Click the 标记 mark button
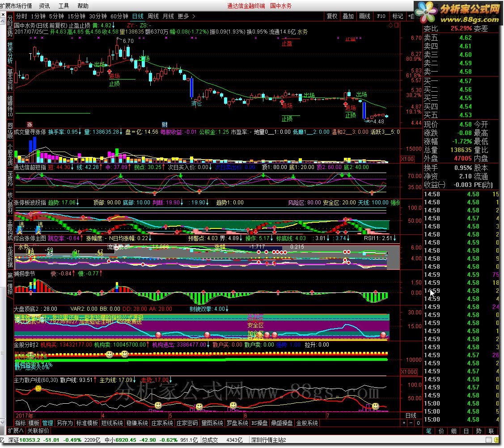Image resolution: width=504 pixels, height=448 pixels. point(398,16)
